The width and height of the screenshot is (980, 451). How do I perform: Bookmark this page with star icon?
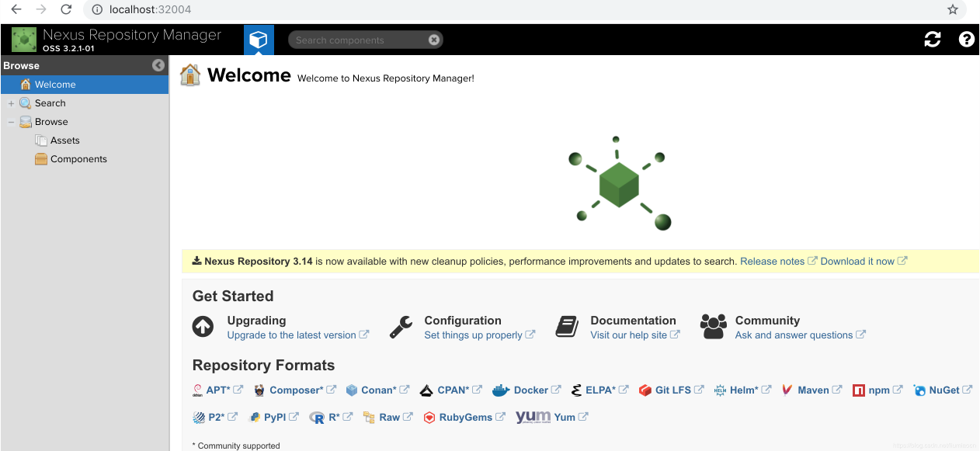(953, 10)
